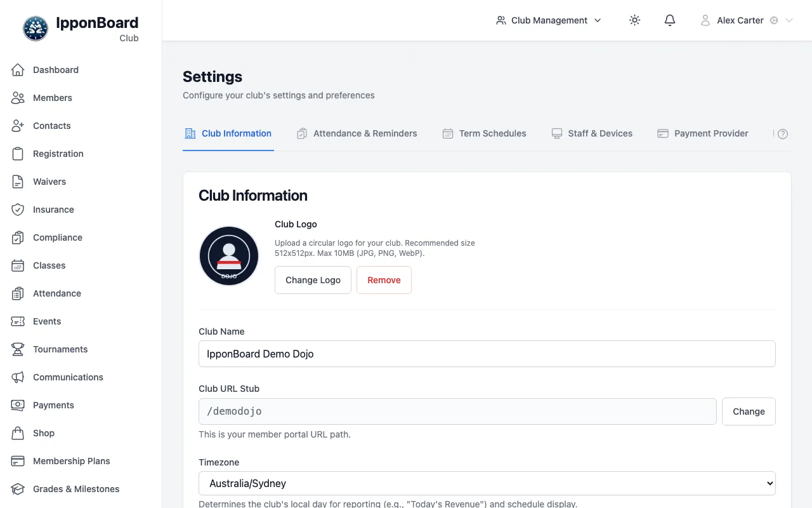Click the settings help question mark icon
Image resolution: width=812 pixels, height=508 pixels.
pos(783,134)
